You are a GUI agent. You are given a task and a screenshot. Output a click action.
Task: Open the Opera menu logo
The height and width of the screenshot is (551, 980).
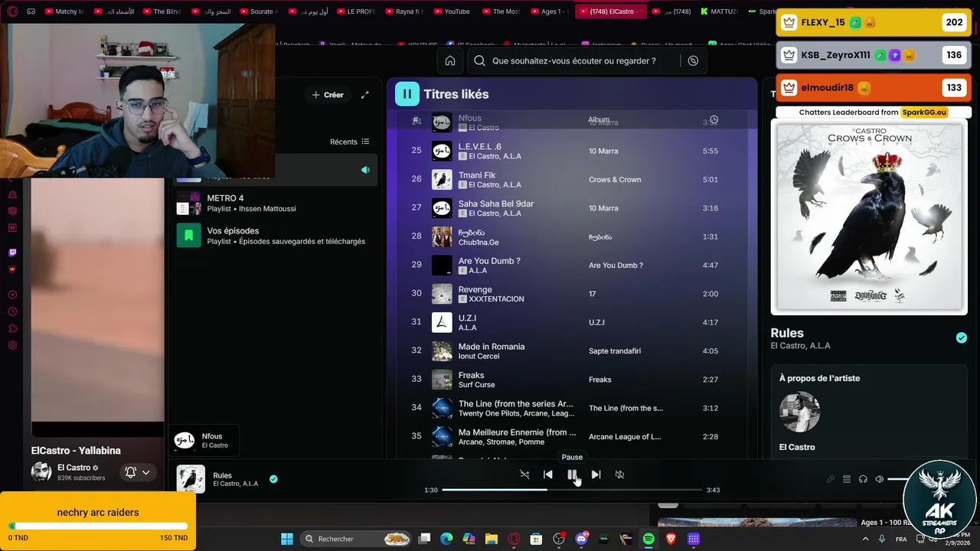click(11, 11)
